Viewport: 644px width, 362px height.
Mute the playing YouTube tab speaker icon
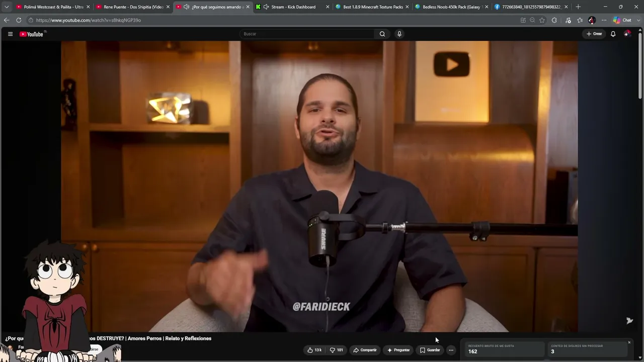point(186,7)
